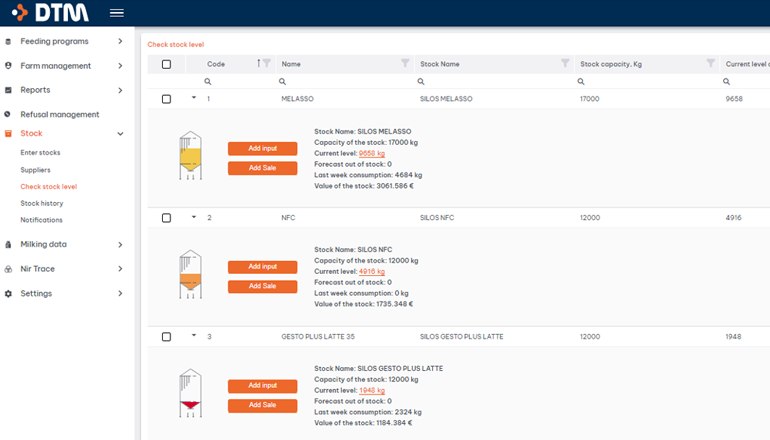Viewport: 770px width, 440px height.
Task: Check the GESTO PLUS LATTE 35 row checkbox
Action: coord(166,337)
